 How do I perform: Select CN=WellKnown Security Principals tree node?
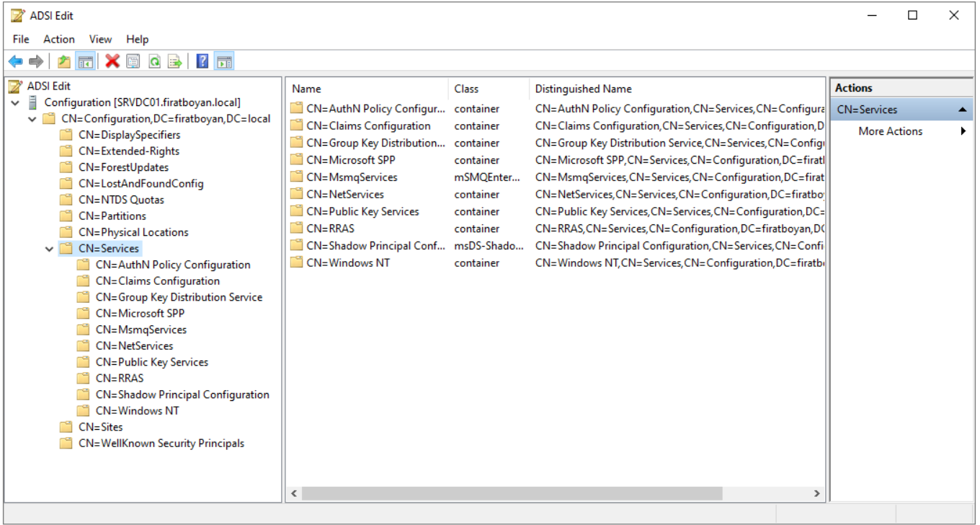[x=161, y=444]
